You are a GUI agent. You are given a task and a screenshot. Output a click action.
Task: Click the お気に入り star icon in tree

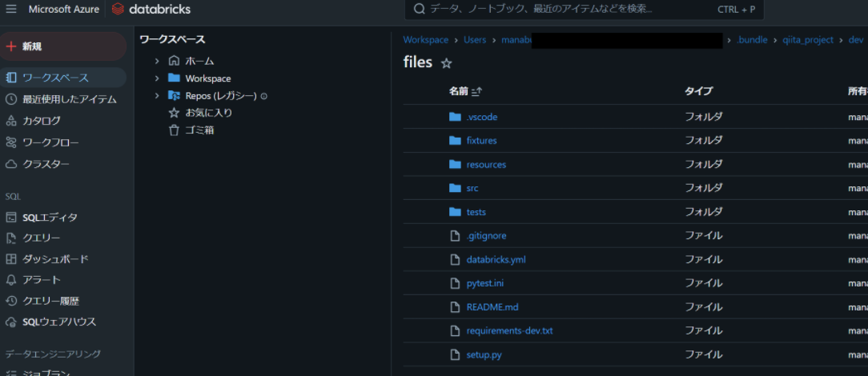point(174,113)
